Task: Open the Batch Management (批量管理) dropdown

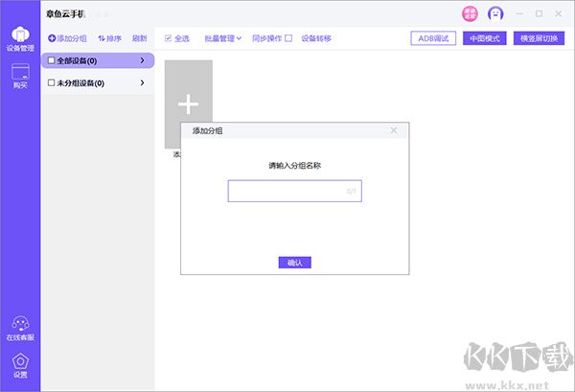Action: click(223, 38)
